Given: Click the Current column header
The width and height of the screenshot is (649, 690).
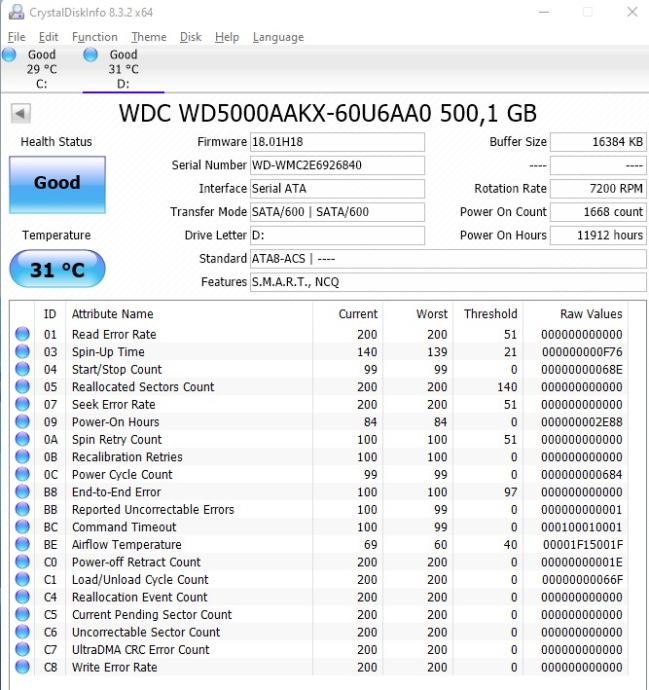Looking at the screenshot, I should coord(348,314).
